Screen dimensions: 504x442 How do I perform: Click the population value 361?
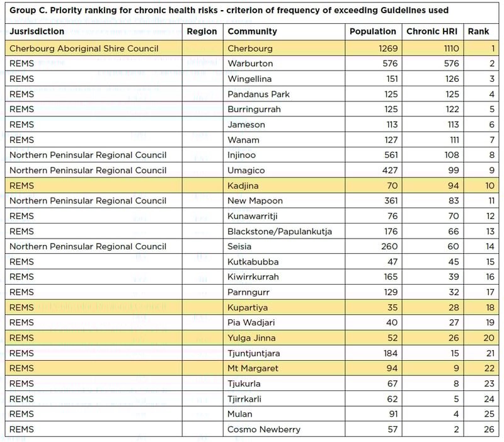[391, 201]
